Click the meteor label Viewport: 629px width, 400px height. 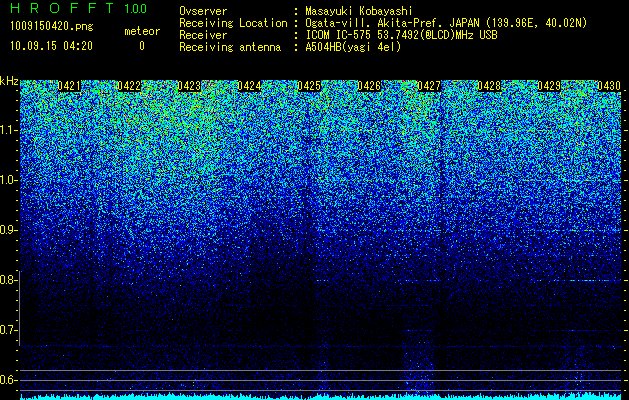pyautogui.click(x=142, y=31)
